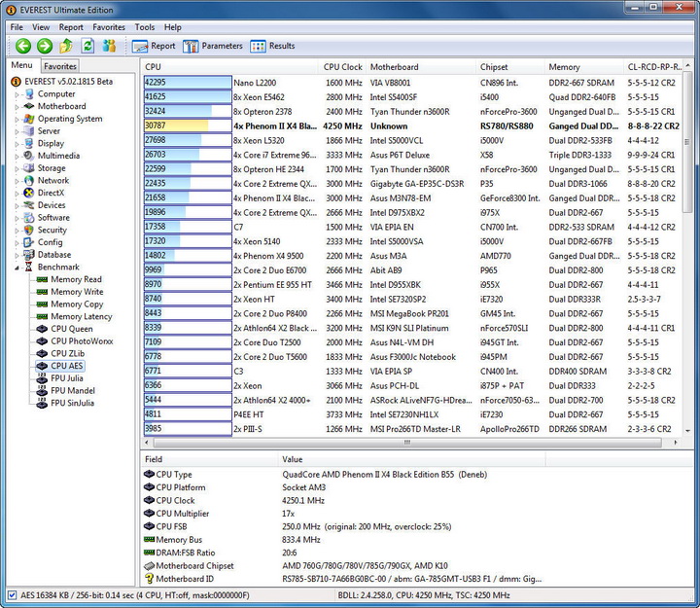Screen dimensions: 700x608
Task: Expand the Network tree node
Action: click(x=17, y=181)
